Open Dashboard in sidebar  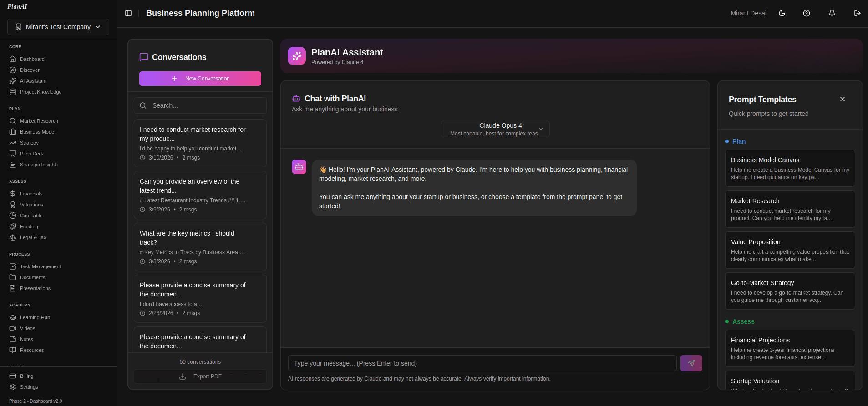58,59
